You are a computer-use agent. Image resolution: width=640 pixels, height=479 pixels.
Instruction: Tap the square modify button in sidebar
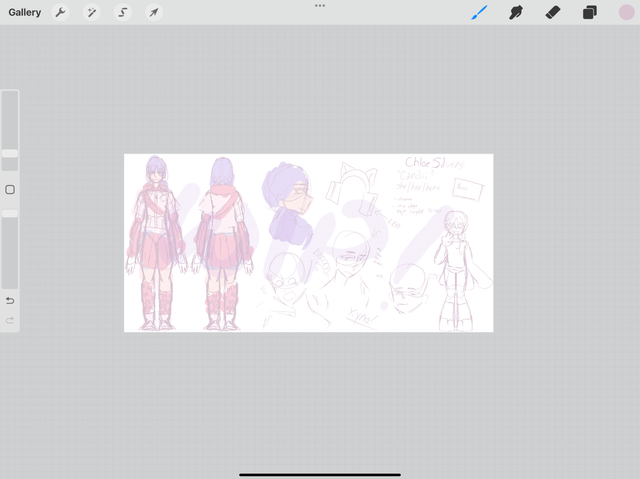[x=10, y=190]
